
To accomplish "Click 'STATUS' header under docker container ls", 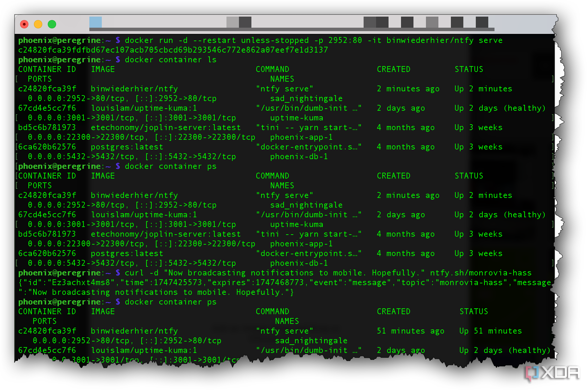I will pos(469,70).
